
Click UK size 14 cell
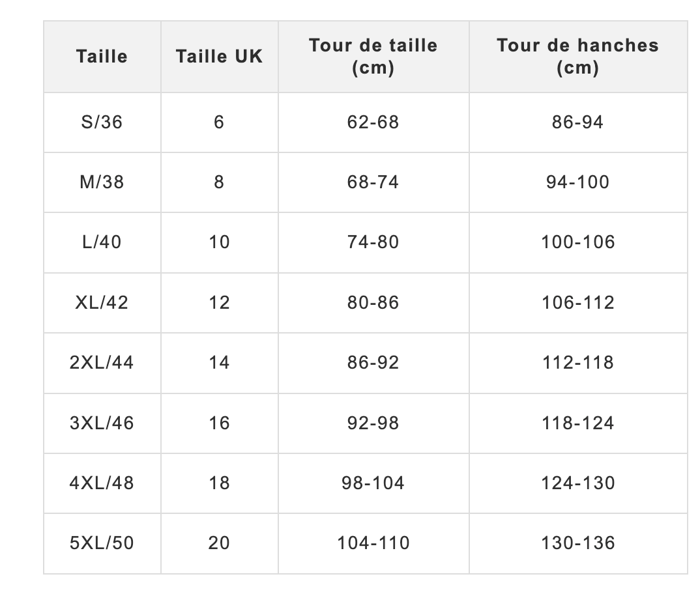219,363
